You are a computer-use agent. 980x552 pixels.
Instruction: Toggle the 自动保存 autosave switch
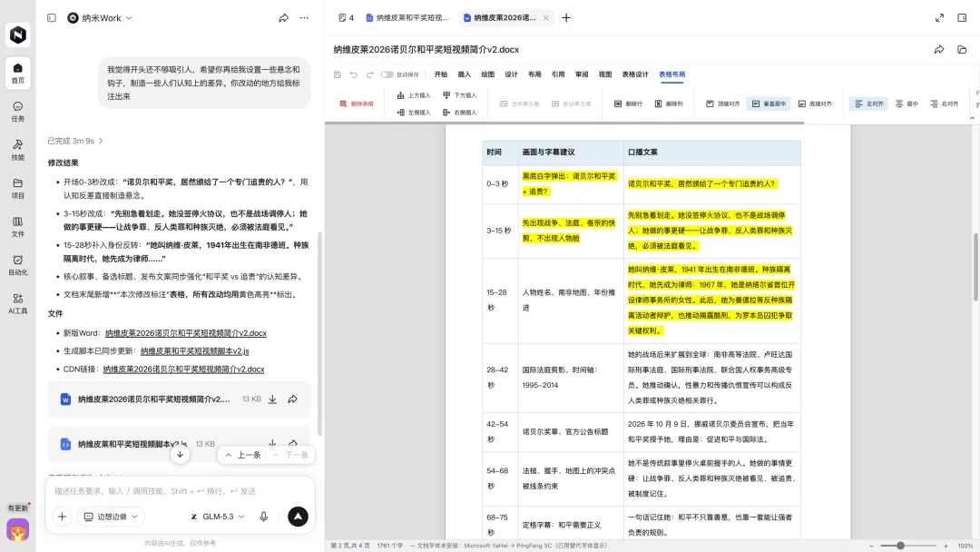click(x=387, y=74)
